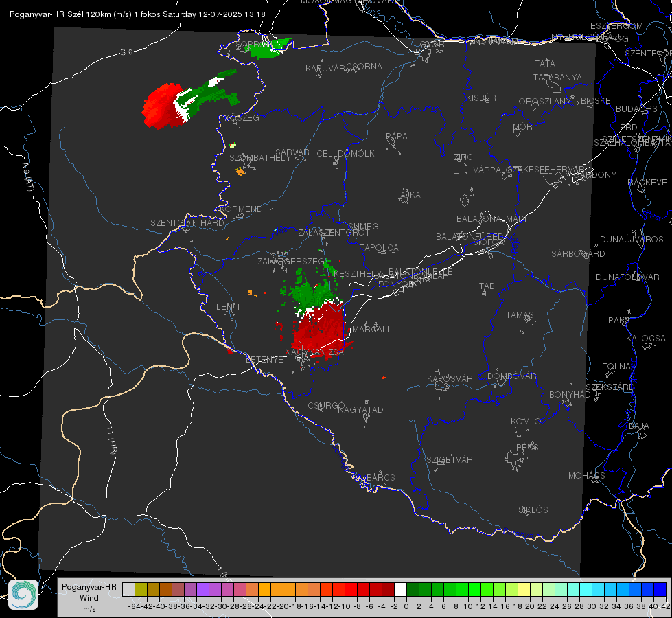Click the MARCALI city label
Image resolution: width=672 pixels, height=618 pixels.
tap(370, 330)
